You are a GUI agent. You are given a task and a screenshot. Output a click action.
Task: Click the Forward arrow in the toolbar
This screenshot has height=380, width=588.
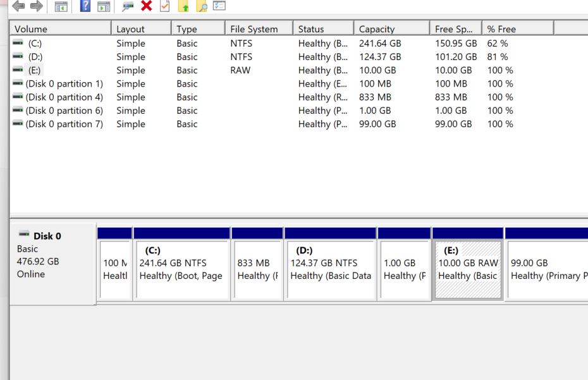pyautogui.click(x=37, y=6)
